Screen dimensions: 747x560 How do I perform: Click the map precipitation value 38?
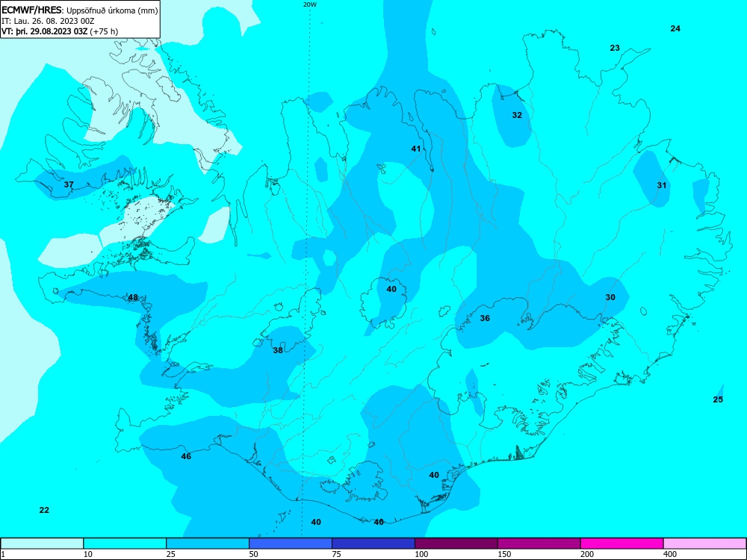[278, 350]
